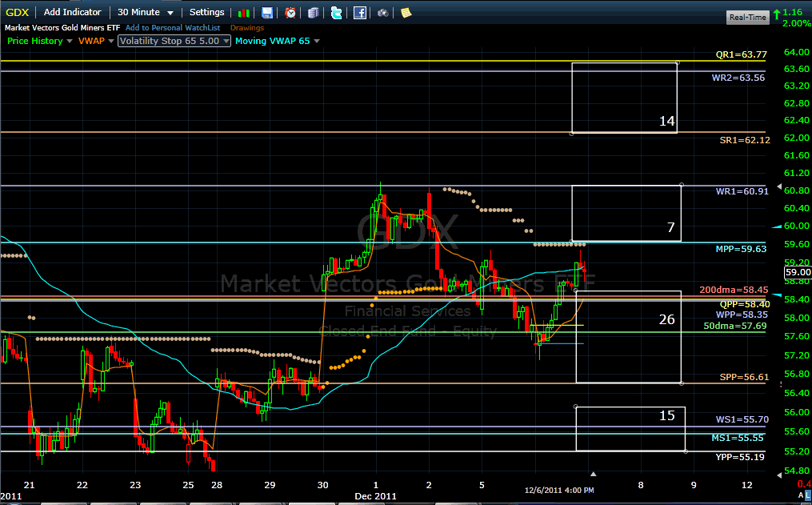Click the WR2=63.56 pivot label
This screenshot has width=812, height=505.
[738, 78]
